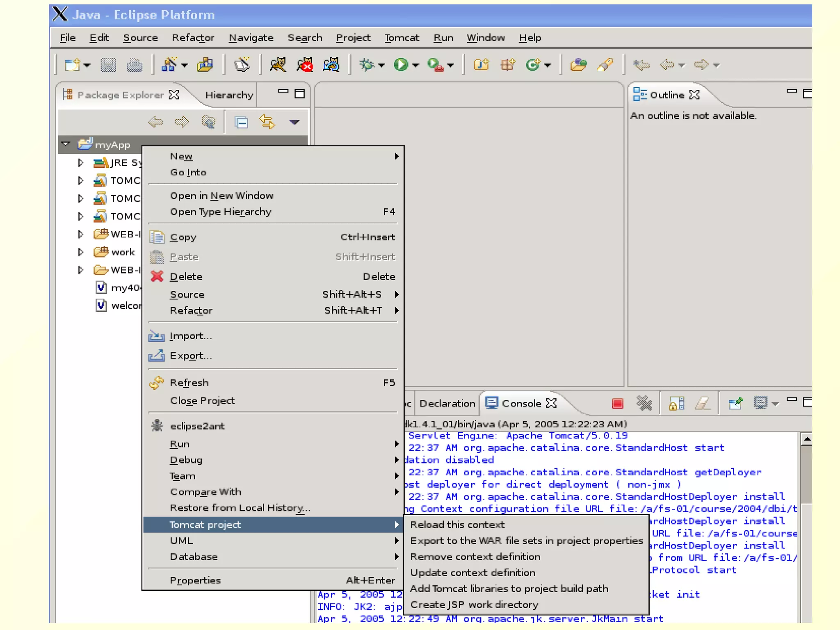The image size is (840, 630).
Task: Click Package Explorer Up icon
Action: tap(209, 122)
